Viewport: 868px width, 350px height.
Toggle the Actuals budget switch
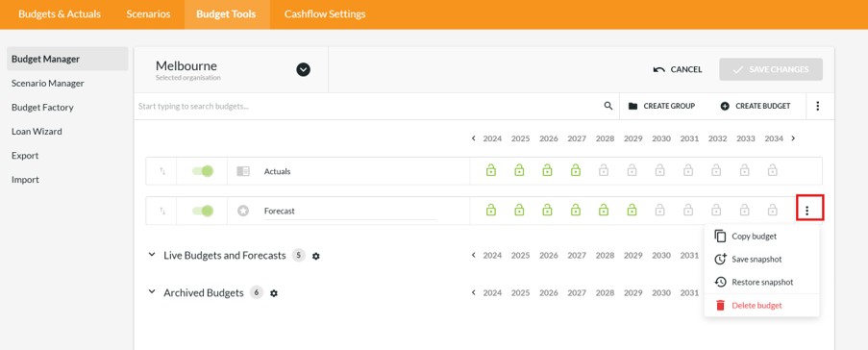(x=203, y=171)
